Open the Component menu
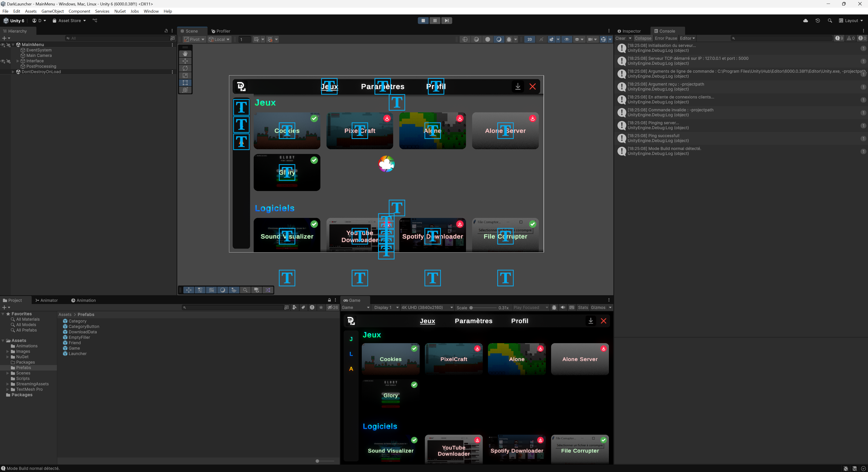Image resolution: width=868 pixels, height=472 pixels. [x=79, y=11]
